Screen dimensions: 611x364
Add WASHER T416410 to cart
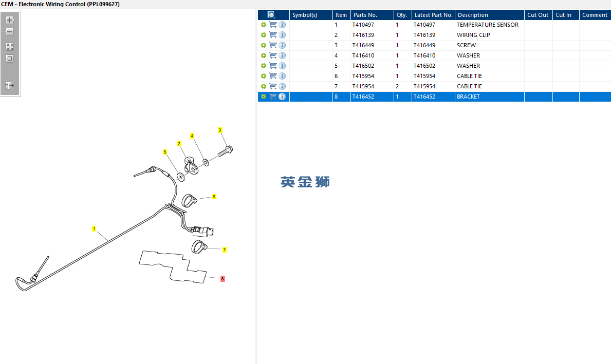[x=273, y=55]
